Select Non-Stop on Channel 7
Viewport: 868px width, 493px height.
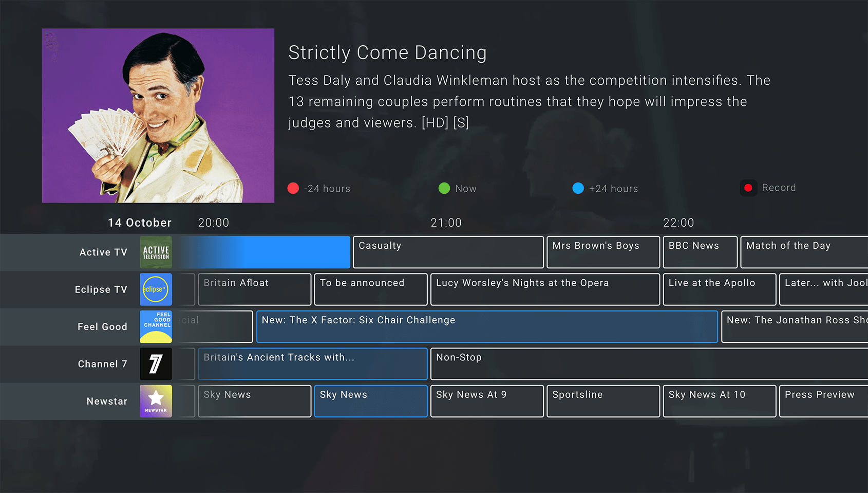coord(649,364)
